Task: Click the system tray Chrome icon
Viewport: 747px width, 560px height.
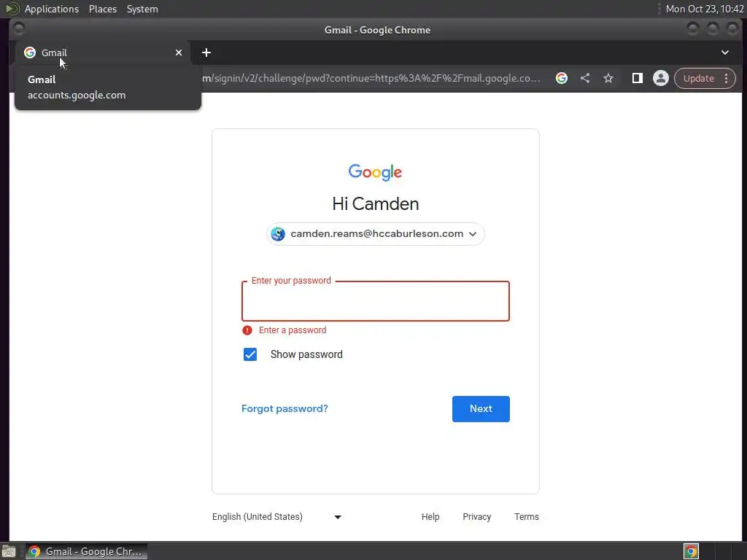Action: point(691,551)
